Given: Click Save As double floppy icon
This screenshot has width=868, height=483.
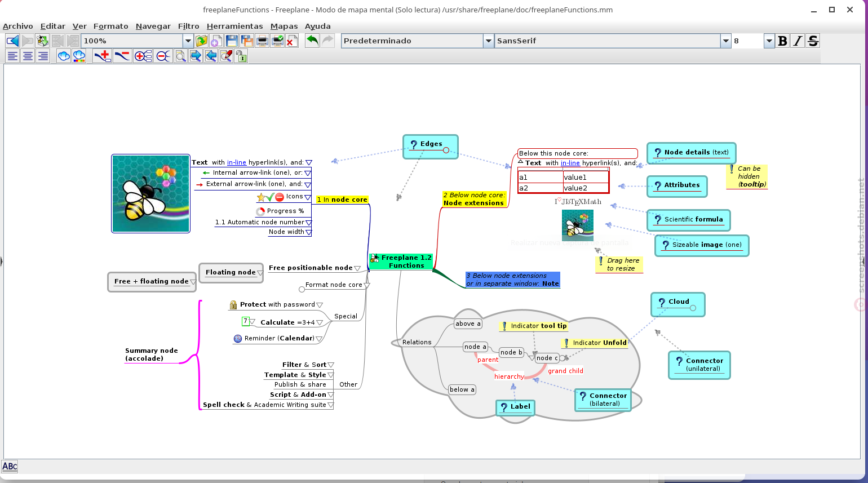Looking at the screenshot, I should [x=247, y=41].
